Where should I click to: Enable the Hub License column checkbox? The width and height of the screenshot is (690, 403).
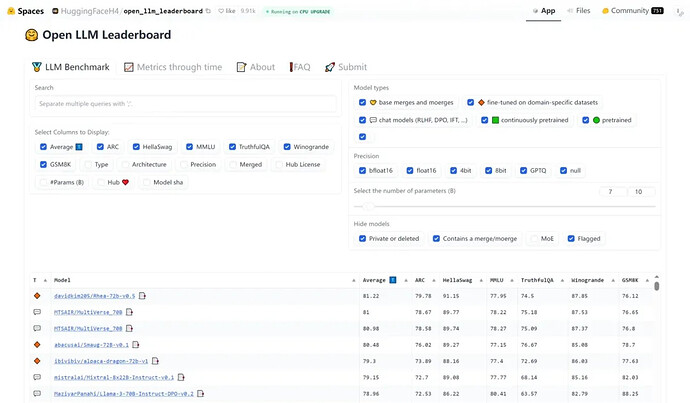279,164
